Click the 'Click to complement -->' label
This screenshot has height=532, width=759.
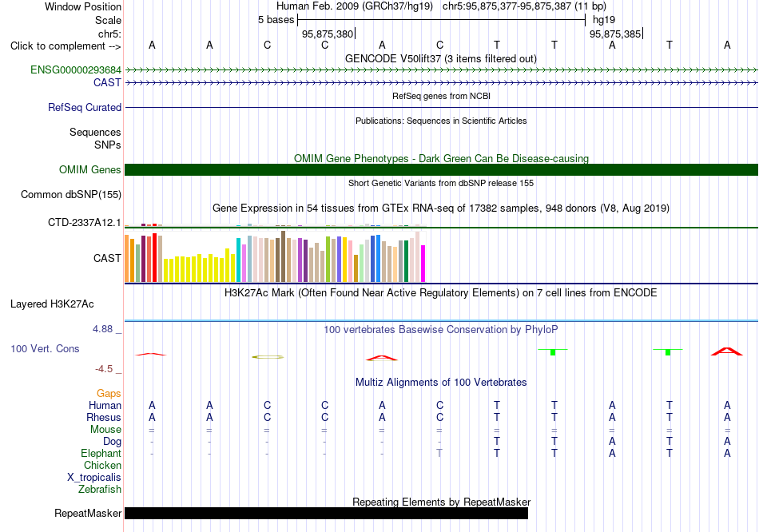(66, 46)
